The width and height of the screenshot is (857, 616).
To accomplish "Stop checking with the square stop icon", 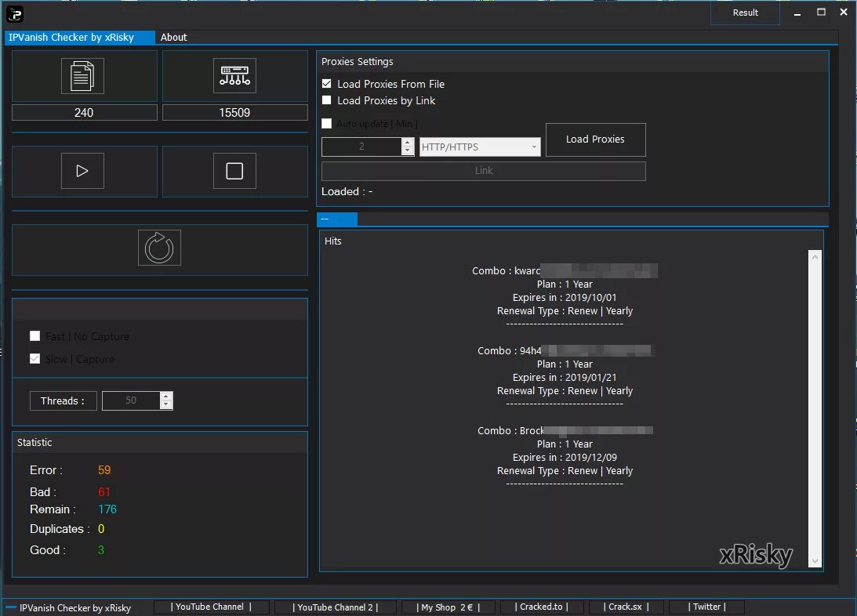I will [234, 171].
